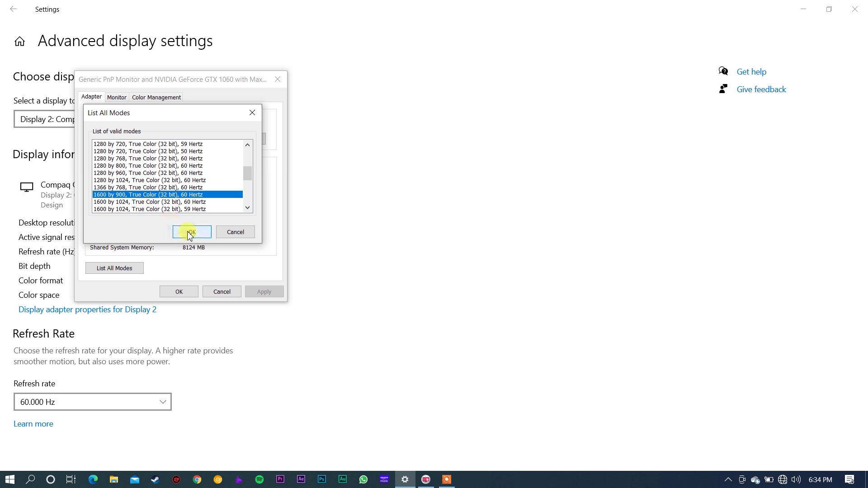Open Spotify from the taskbar
This screenshot has height=488, width=868.
pos(259,479)
